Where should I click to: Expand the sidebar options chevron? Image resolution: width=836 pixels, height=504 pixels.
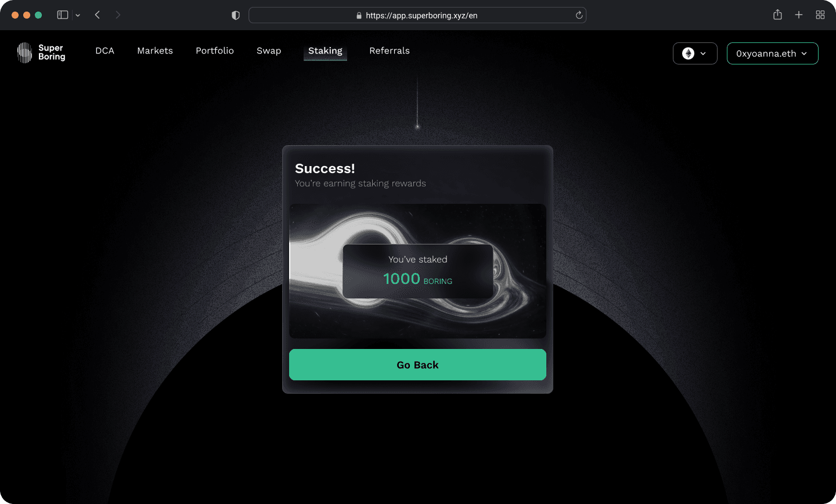pos(78,16)
